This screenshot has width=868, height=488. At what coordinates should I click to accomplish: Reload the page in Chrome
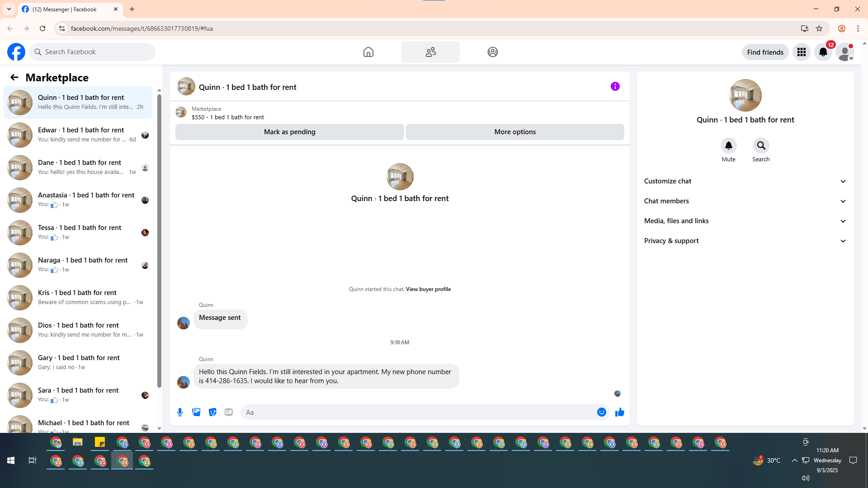(x=42, y=28)
